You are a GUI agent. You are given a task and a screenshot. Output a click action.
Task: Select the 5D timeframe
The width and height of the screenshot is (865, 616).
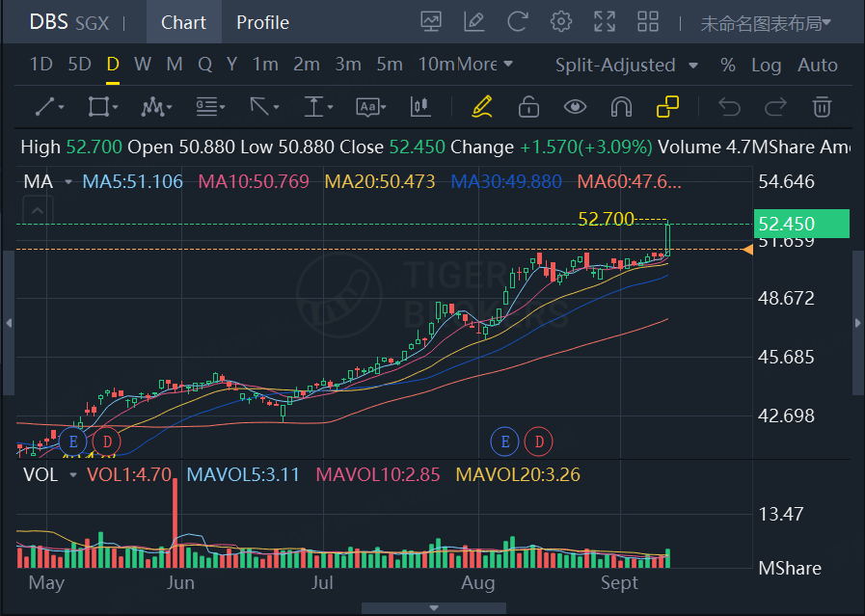(79, 65)
